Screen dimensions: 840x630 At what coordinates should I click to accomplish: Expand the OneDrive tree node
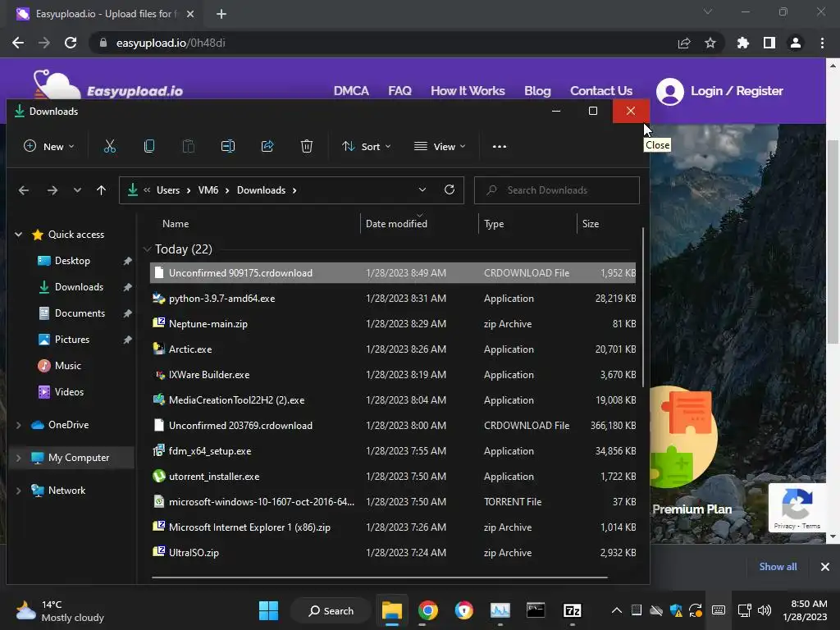[18, 425]
